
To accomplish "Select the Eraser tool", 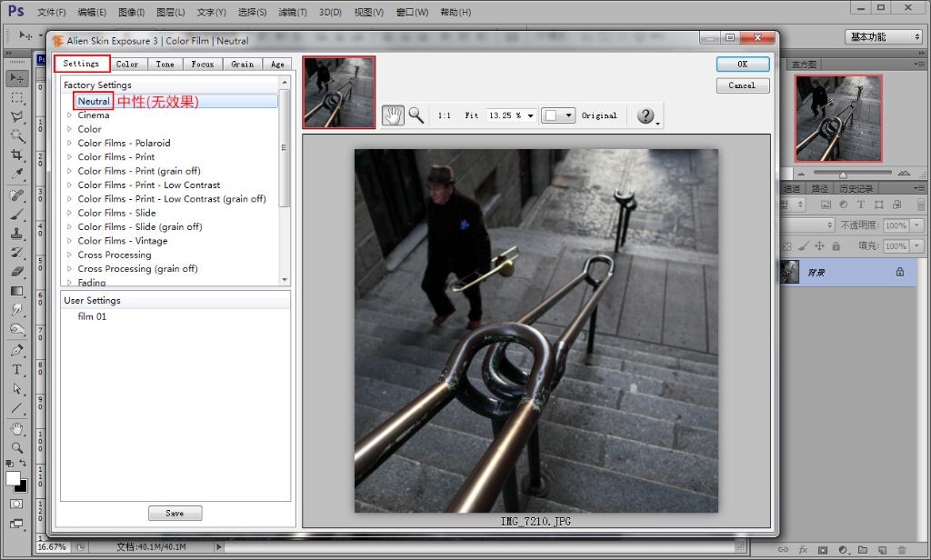I will 16,272.
